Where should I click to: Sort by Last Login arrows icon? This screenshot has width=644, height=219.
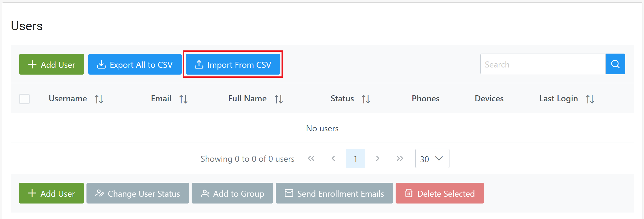coord(590,99)
